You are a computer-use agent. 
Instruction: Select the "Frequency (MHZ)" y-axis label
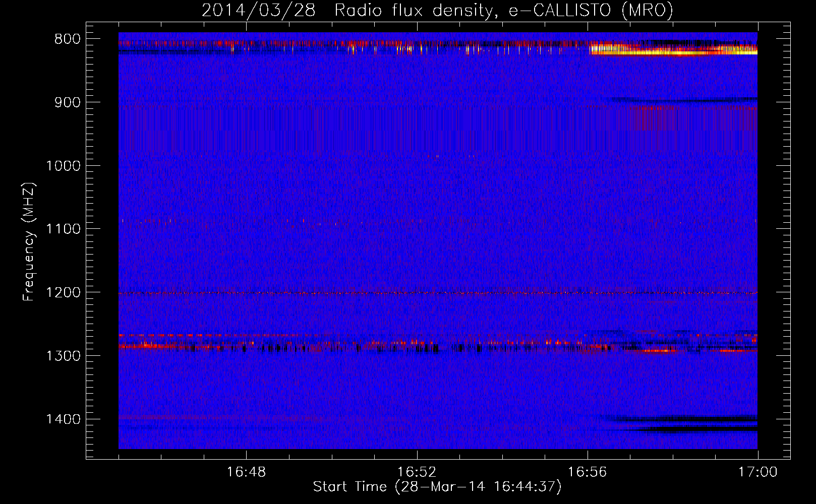click(x=29, y=242)
